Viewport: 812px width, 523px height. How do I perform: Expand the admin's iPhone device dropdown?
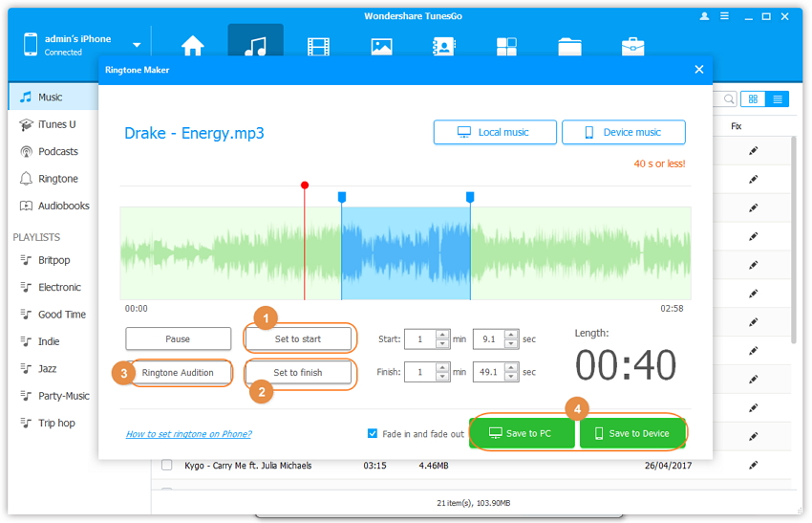coord(137,45)
